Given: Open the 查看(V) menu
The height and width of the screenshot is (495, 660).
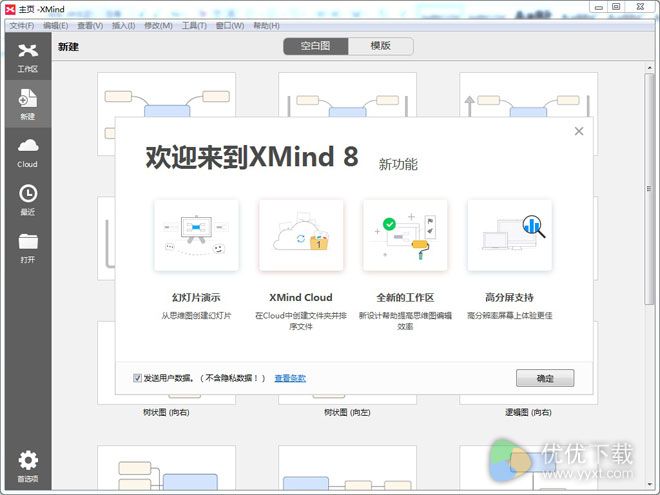Looking at the screenshot, I should click(90, 26).
